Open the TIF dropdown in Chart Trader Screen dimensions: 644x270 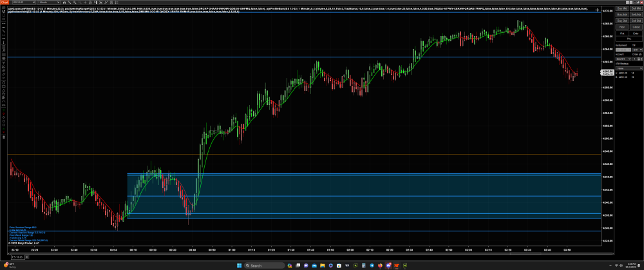coord(636,49)
